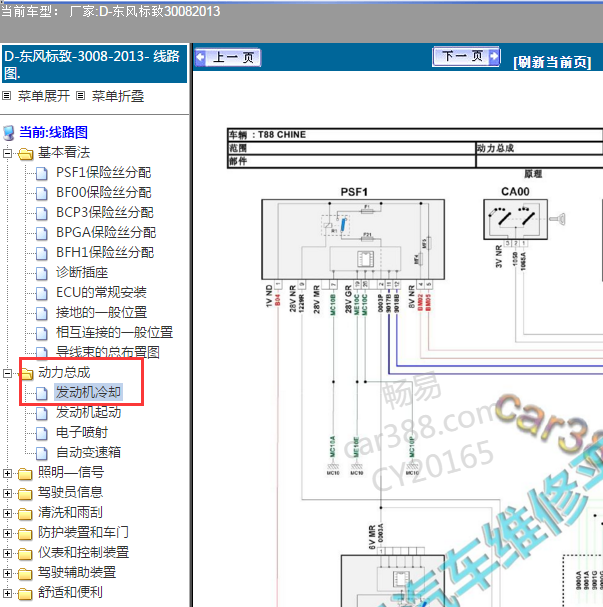The width and height of the screenshot is (603, 607).
Task: Click the 基本看法 folder icon
Action: click(25, 154)
